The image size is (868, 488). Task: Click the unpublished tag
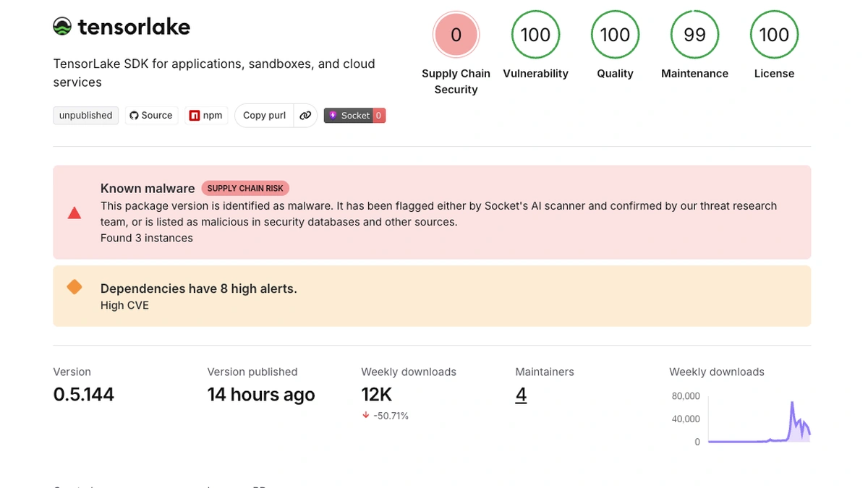pyautogui.click(x=85, y=116)
